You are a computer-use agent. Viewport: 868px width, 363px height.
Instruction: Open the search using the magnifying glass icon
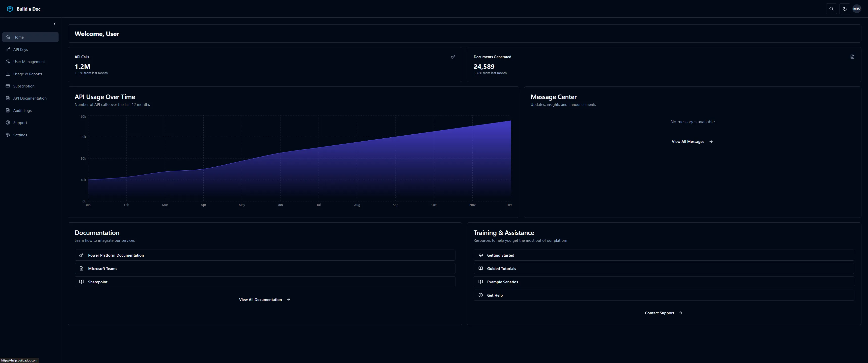point(831,9)
